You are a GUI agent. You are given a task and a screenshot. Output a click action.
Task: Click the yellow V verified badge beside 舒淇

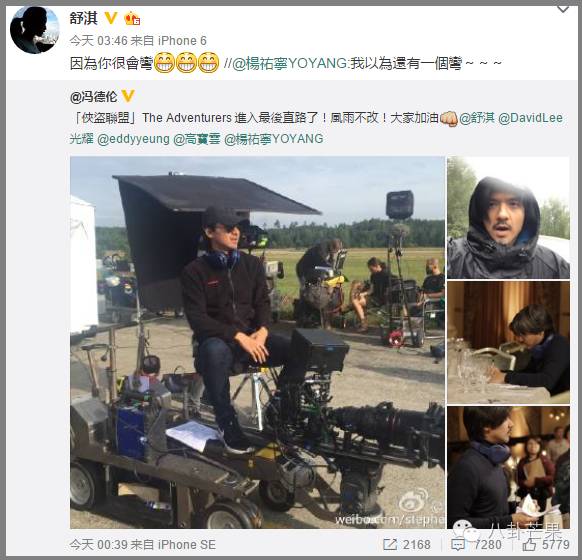click(111, 17)
